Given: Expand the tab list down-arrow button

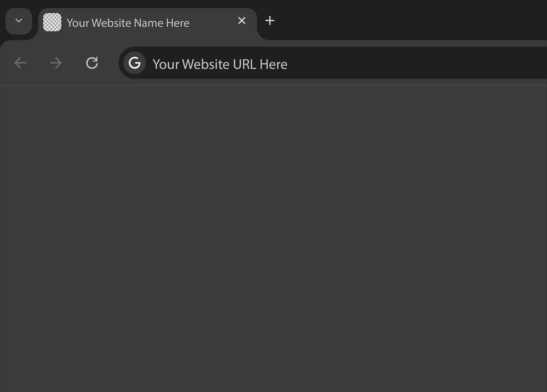Looking at the screenshot, I should pyautogui.click(x=19, y=21).
